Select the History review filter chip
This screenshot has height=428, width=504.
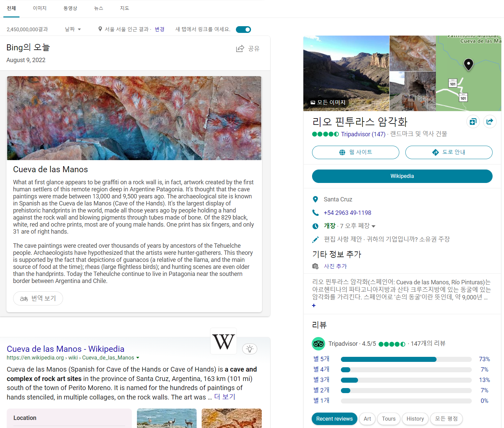[x=415, y=419]
